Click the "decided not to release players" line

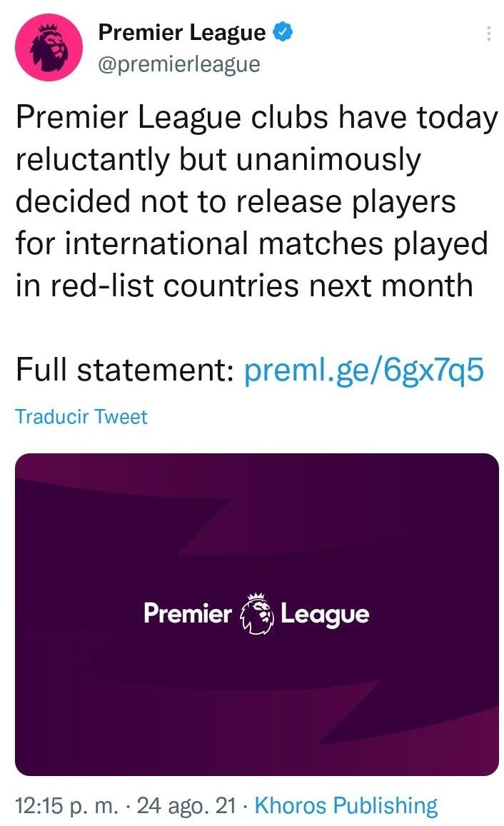[235, 201]
